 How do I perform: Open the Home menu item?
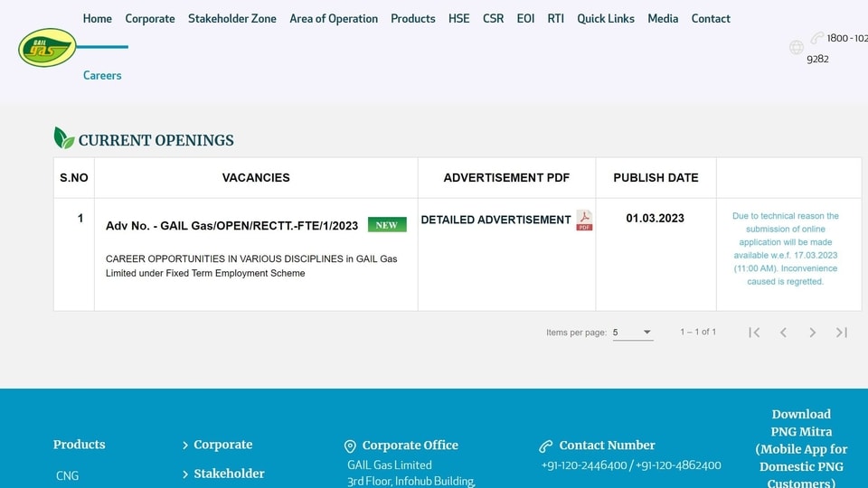(98, 19)
